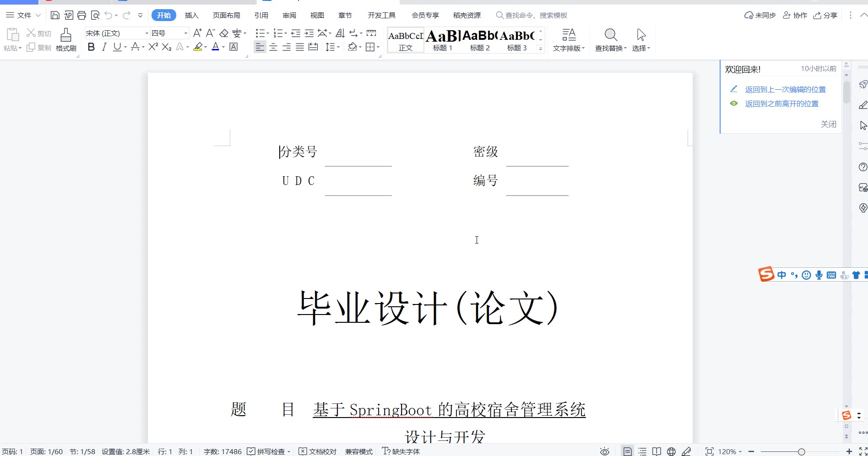868x456 pixels.
Task: Switch to web layout view globe icon
Action: click(671, 451)
